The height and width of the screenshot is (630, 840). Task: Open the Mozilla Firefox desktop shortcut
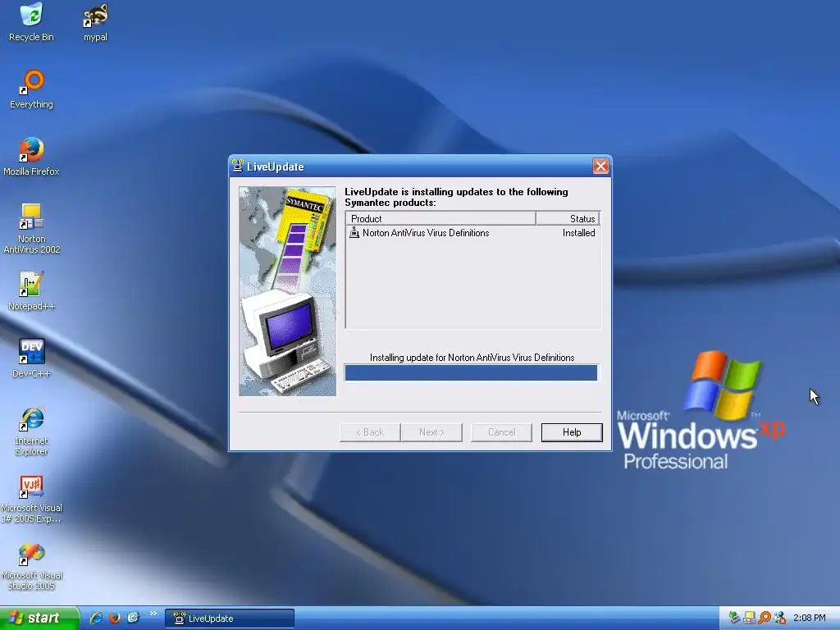(x=31, y=157)
